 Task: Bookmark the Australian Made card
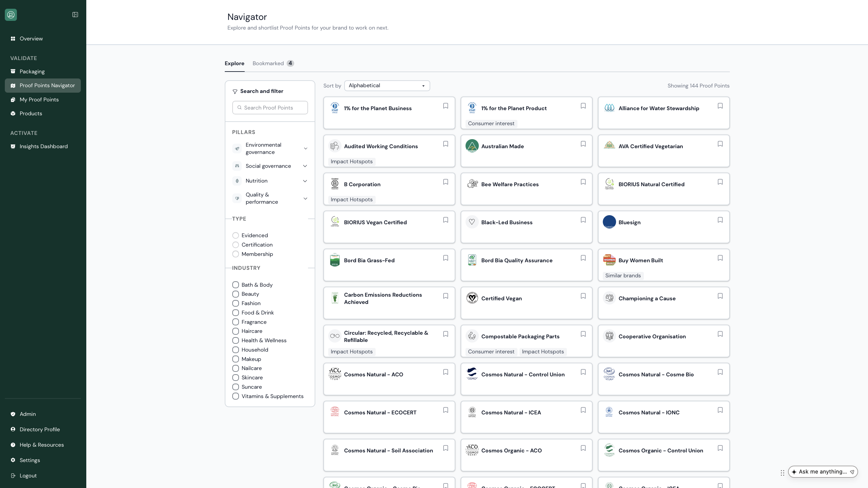(x=583, y=144)
